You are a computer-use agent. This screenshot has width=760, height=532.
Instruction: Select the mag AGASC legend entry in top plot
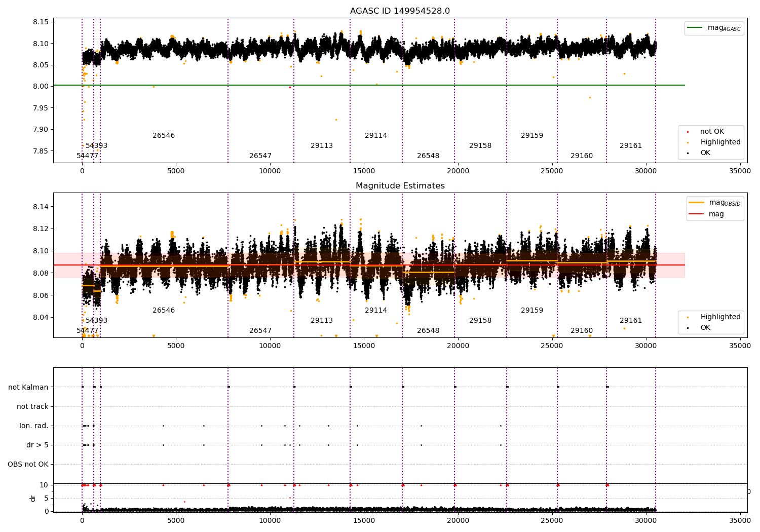pyautogui.click(x=714, y=28)
